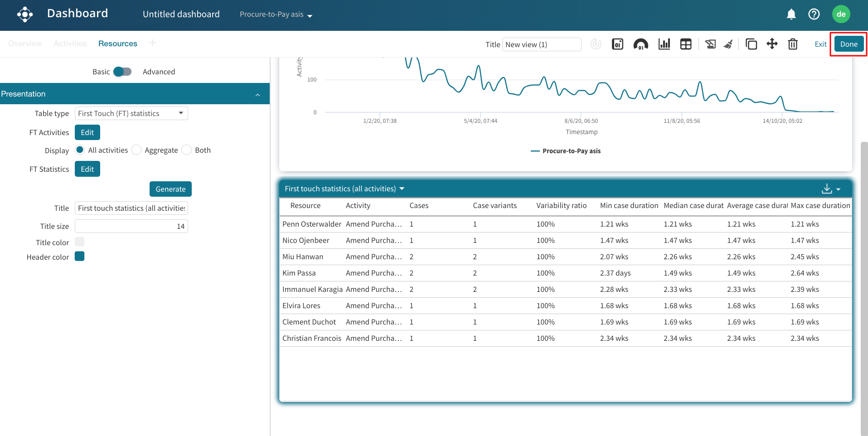Image resolution: width=868 pixels, height=436 pixels.
Task: Collapse the Presentation section
Action: click(x=257, y=94)
